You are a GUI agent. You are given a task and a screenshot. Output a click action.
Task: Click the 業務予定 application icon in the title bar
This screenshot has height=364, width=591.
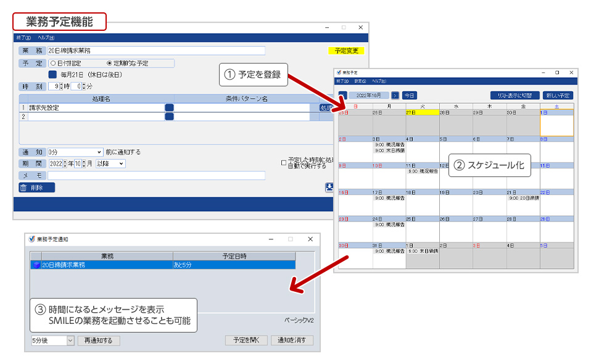(339, 72)
